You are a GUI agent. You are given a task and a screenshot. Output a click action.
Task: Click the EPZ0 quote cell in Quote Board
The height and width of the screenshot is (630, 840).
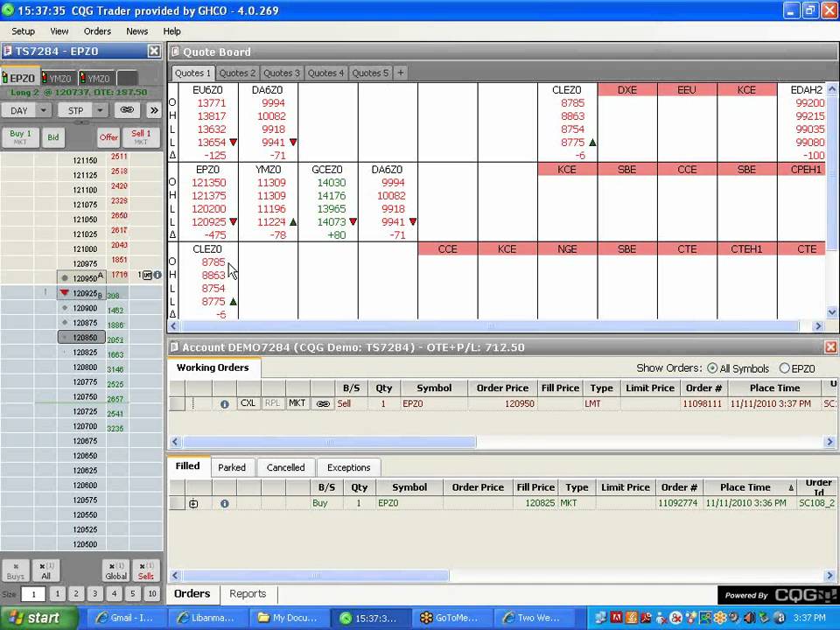coord(208,202)
